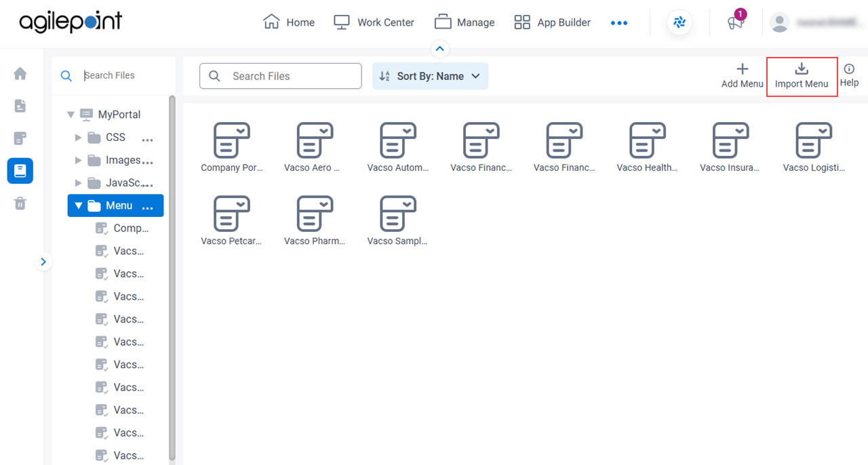
Task: Go to Home in top navigation
Action: tap(289, 22)
